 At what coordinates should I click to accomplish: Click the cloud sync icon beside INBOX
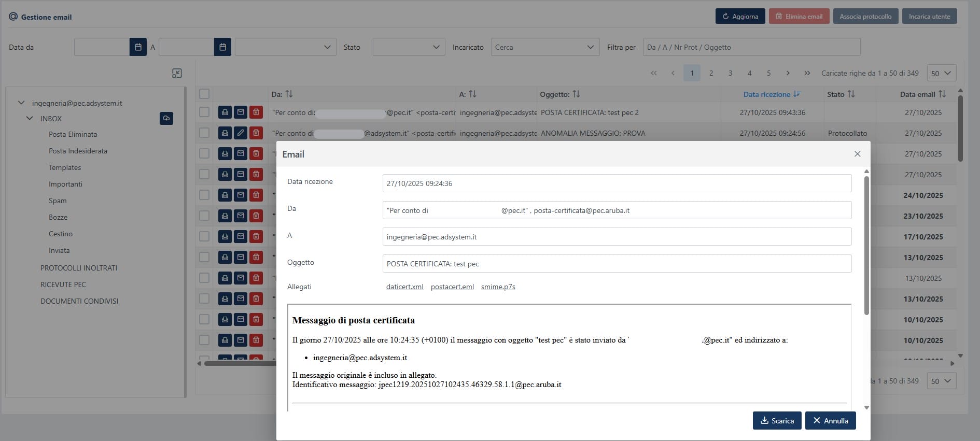pyautogui.click(x=166, y=119)
